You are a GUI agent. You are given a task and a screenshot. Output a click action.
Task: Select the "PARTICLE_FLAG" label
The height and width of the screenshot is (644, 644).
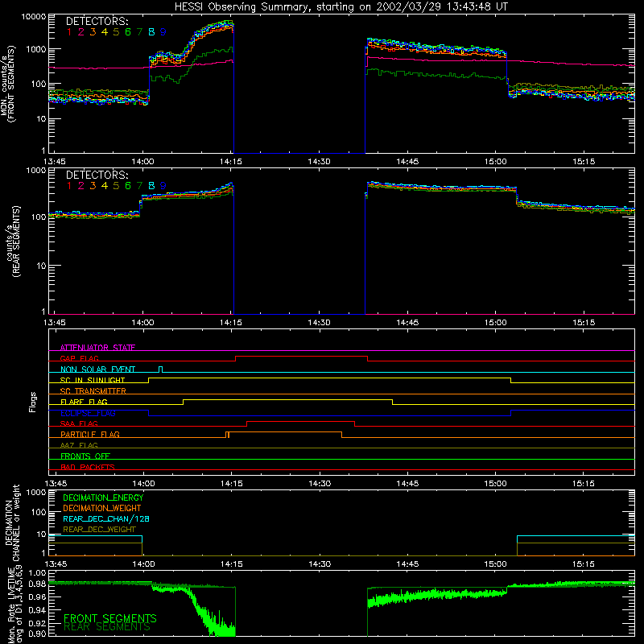(90, 434)
